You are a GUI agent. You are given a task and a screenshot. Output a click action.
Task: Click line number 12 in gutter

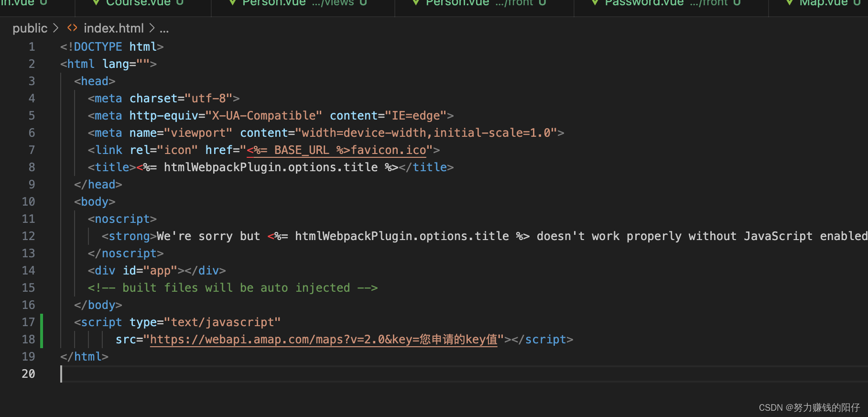click(28, 236)
